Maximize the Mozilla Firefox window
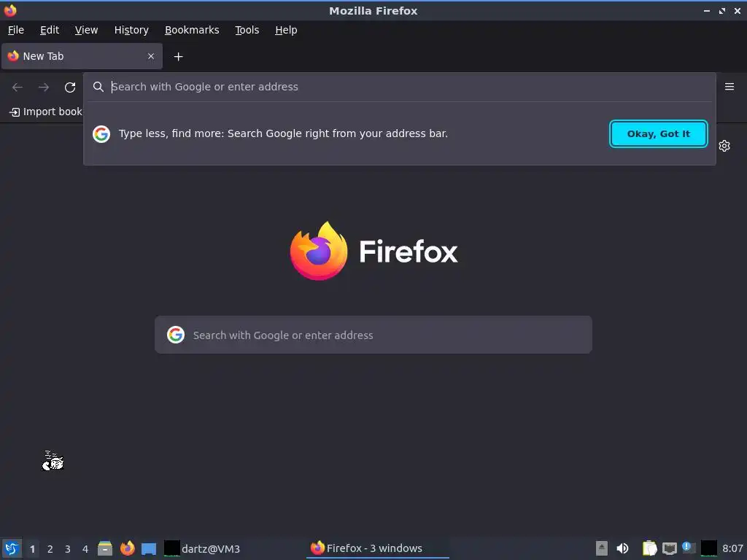 [722, 11]
